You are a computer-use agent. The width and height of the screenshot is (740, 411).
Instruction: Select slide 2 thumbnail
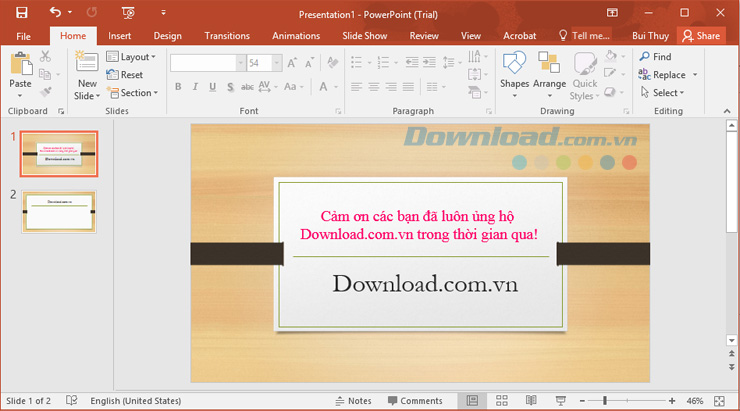click(59, 211)
